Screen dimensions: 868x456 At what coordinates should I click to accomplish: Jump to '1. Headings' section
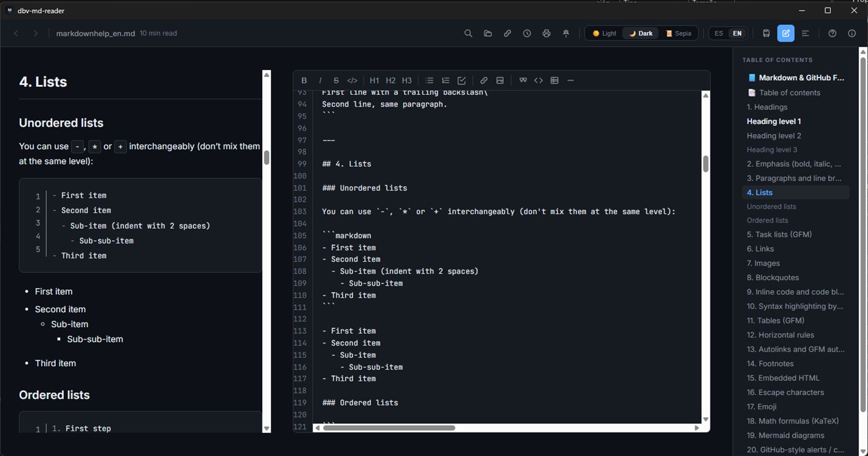coord(796,107)
